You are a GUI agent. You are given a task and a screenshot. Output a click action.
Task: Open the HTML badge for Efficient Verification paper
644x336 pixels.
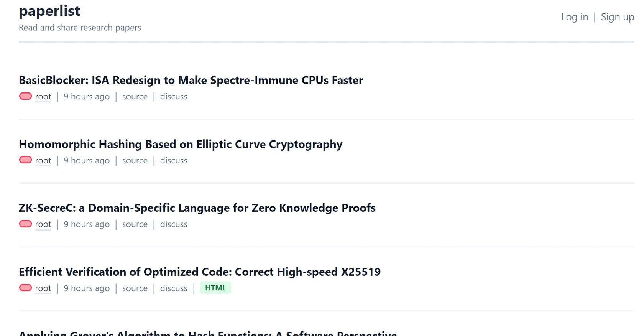(215, 288)
